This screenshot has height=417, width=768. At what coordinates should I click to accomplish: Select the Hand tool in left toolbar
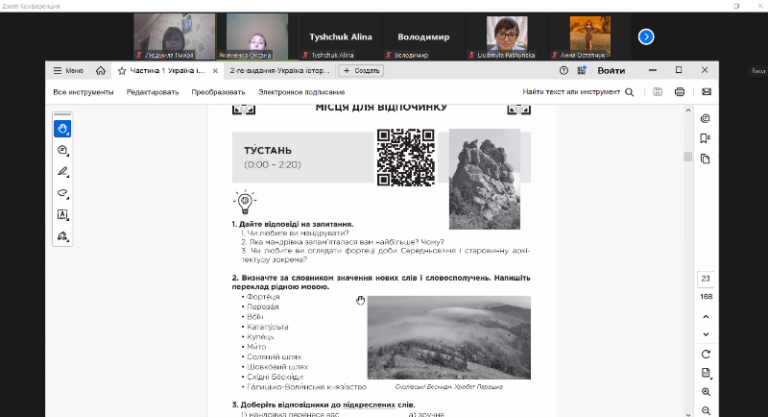pos(62,129)
